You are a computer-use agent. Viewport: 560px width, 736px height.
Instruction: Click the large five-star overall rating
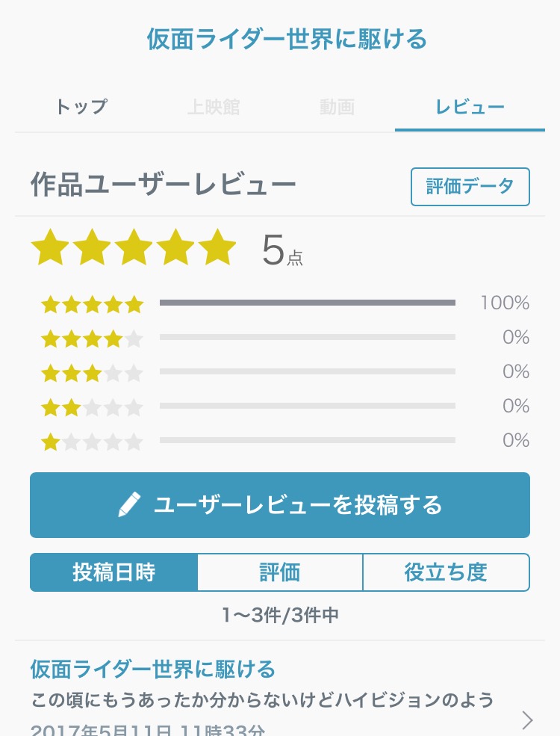[134, 249]
